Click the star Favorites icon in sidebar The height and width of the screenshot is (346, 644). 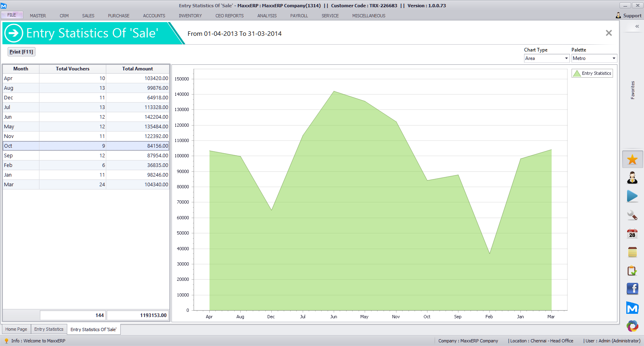pos(632,159)
